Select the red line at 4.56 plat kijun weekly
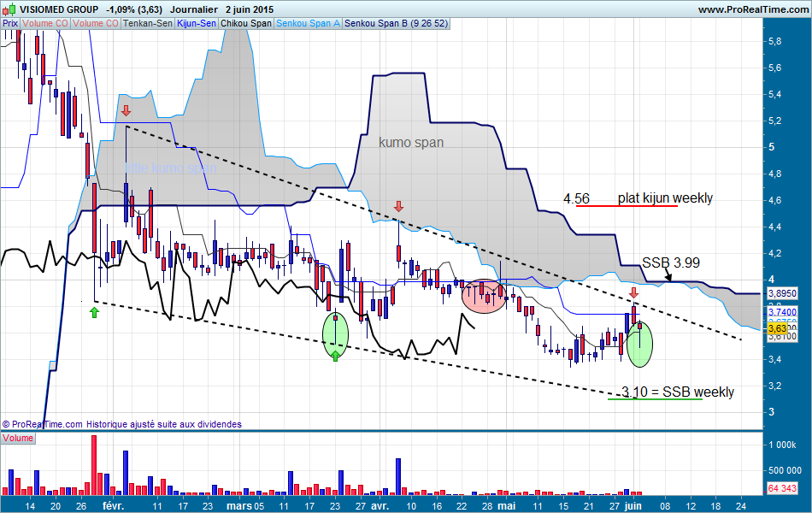812x513 pixels. click(x=627, y=206)
